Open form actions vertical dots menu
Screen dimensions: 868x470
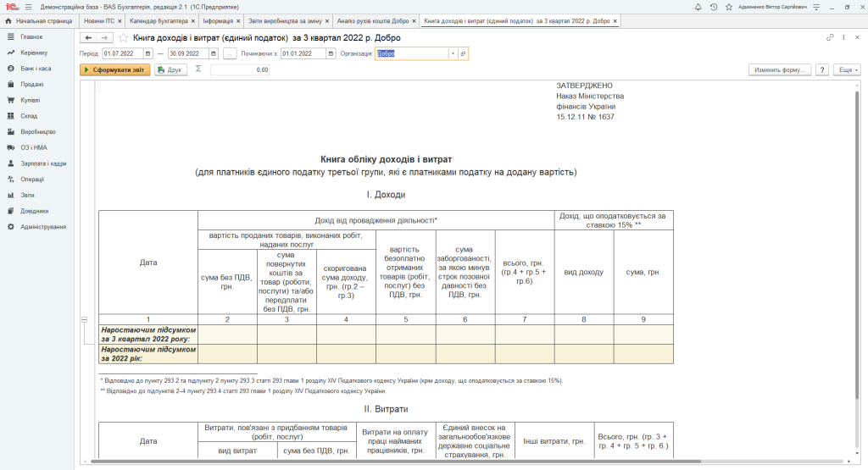(x=843, y=37)
